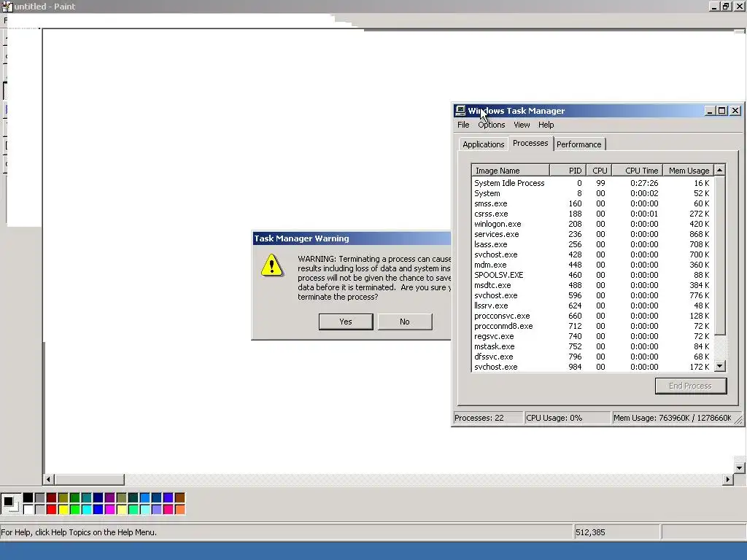This screenshot has height=560, width=747.
Task: Choose the hot pink color swatch
Action: (x=169, y=510)
